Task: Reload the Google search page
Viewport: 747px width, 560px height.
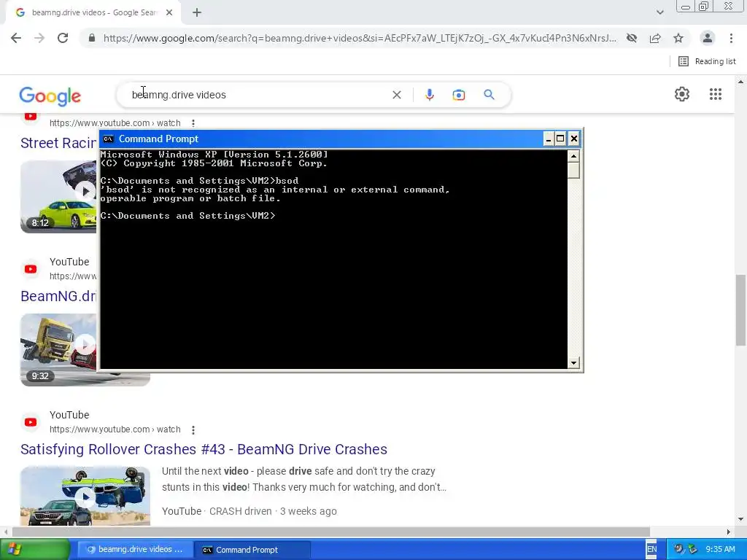Action: 63,38
